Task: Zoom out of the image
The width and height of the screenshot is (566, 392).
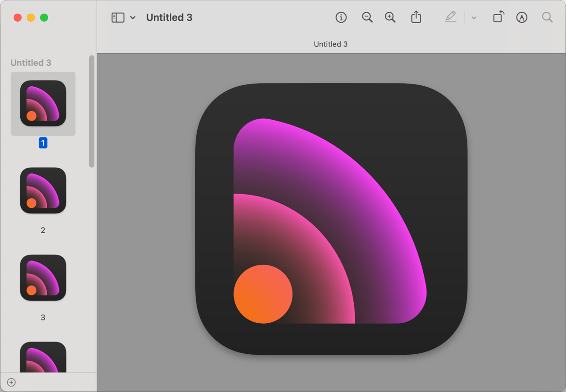Action: tap(367, 17)
